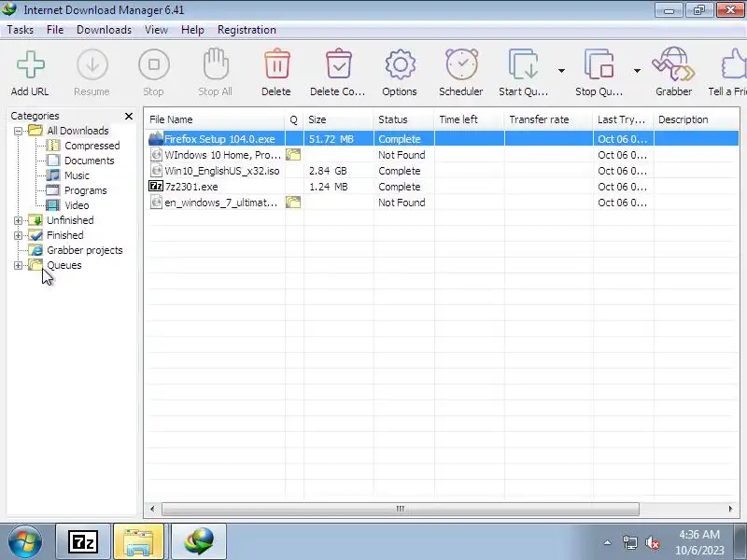Select the Music category
The height and width of the screenshot is (560, 747).
click(77, 175)
